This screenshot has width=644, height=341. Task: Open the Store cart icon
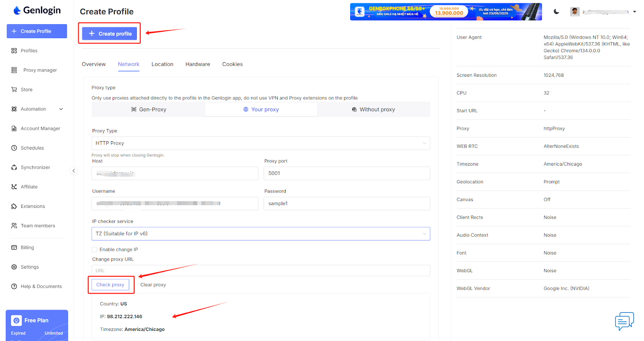click(14, 90)
